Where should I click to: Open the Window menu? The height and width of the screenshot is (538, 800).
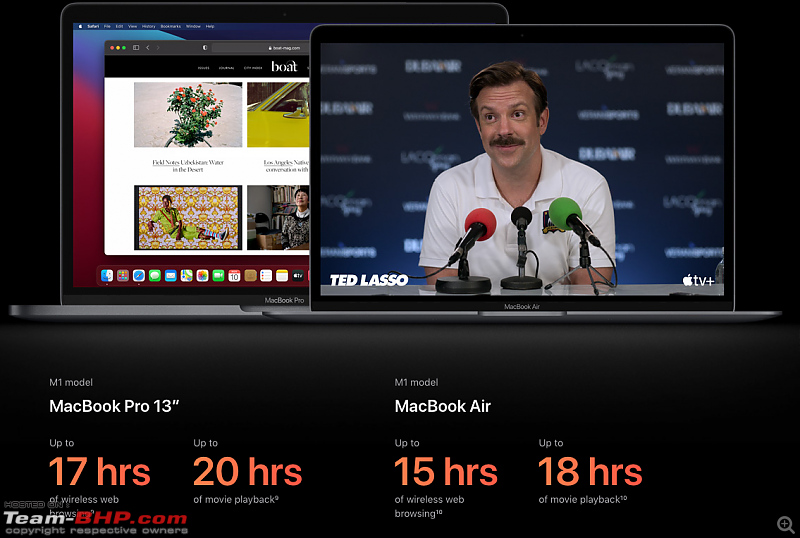[193, 26]
